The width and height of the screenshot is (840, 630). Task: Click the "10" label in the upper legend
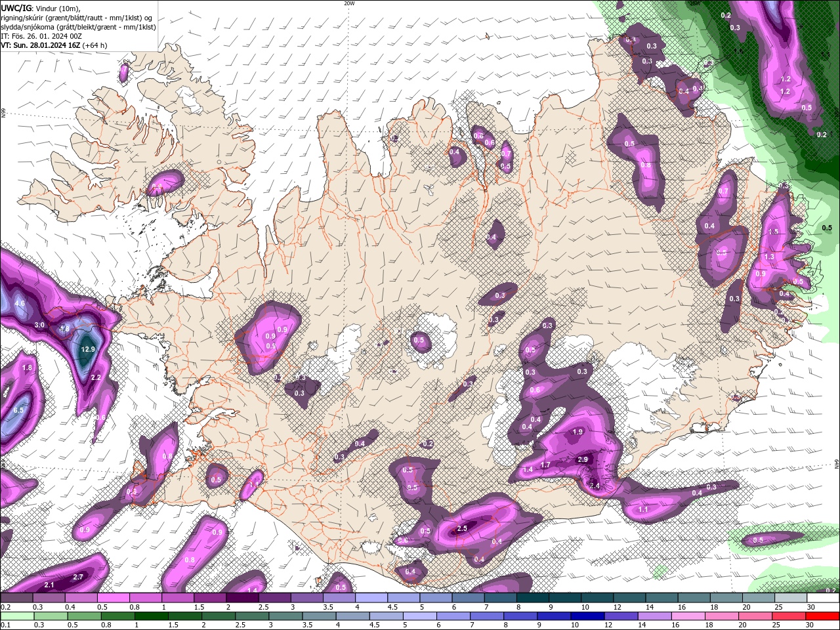[x=584, y=608]
